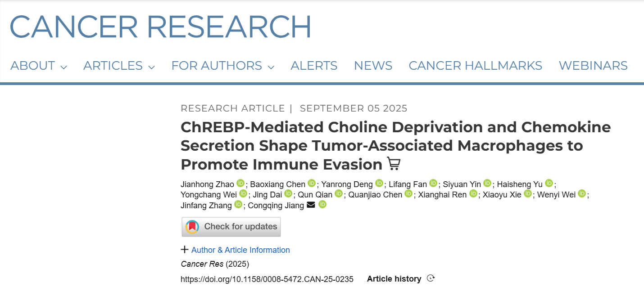The height and width of the screenshot is (291, 644).
Task: Open the article DOI link
Action: click(x=267, y=279)
